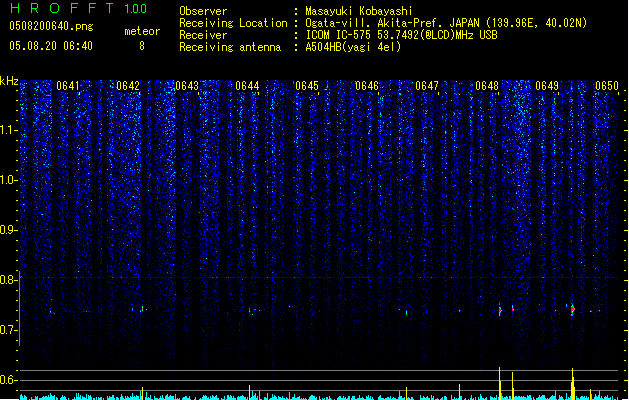Screen dimensions: 629x400
Task: Click the 0642 time marker
Action: click(x=128, y=86)
